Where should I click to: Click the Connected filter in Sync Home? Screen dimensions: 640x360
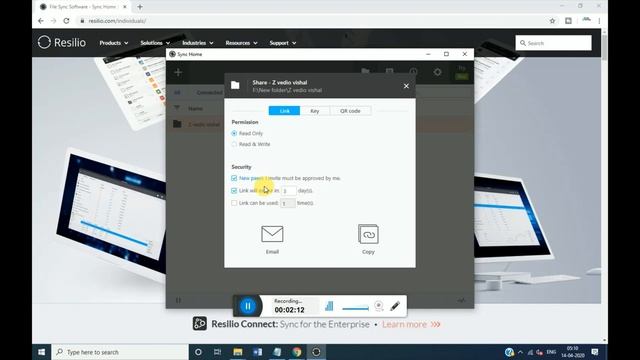pos(209,93)
